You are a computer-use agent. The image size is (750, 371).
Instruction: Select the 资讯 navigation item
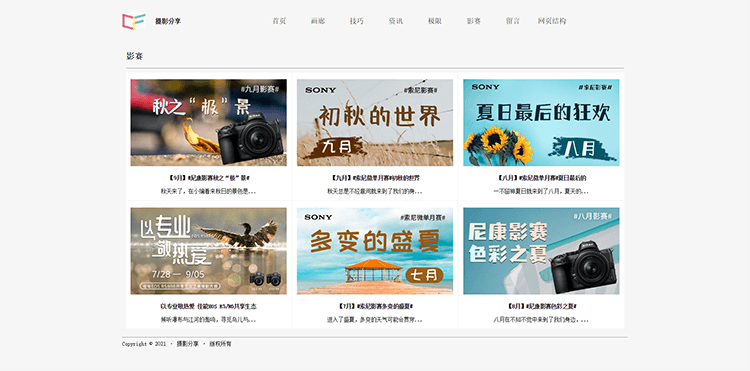pos(396,21)
